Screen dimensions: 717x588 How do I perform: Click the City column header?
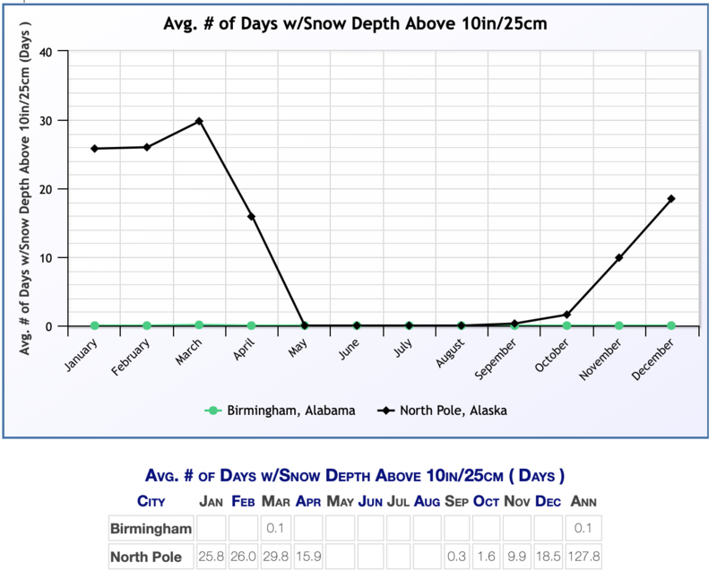tap(151, 502)
